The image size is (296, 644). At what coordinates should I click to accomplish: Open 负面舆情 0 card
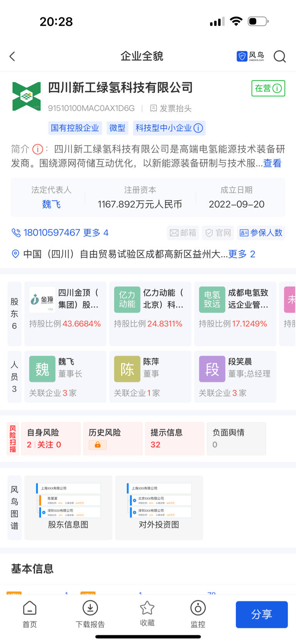[x=237, y=439]
